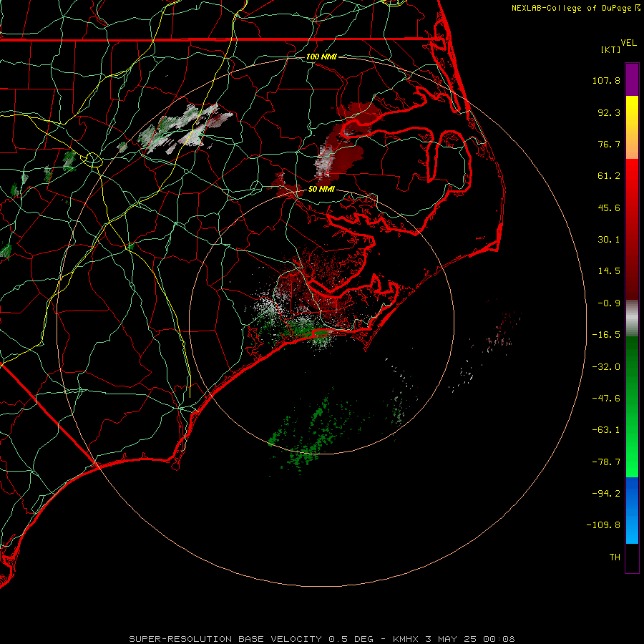The width and height of the screenshot is (644, 644).
Task: Click the 50 NMI range ring label
Action: tap(321, 189)
